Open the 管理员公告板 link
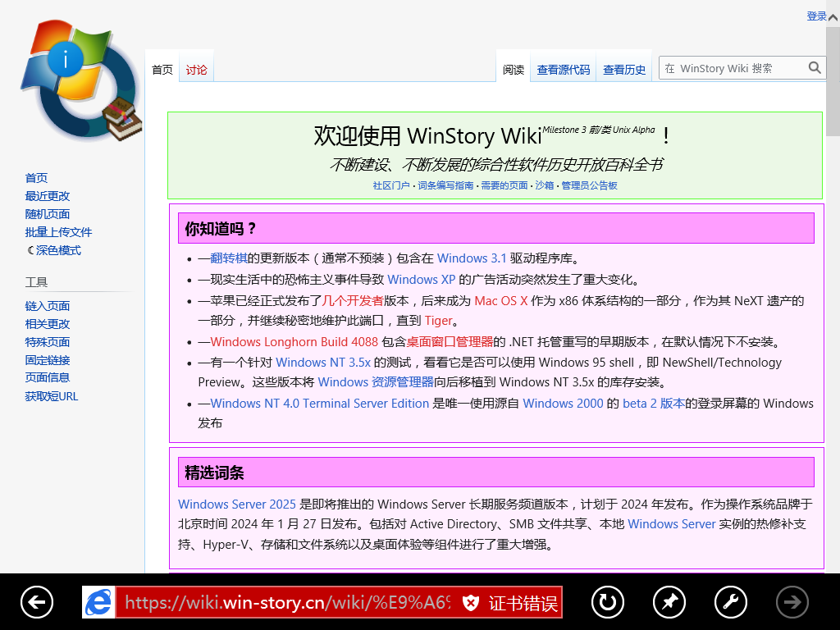Image resolution: width=840 pixels, height=630 pixels. coord(589,185)
